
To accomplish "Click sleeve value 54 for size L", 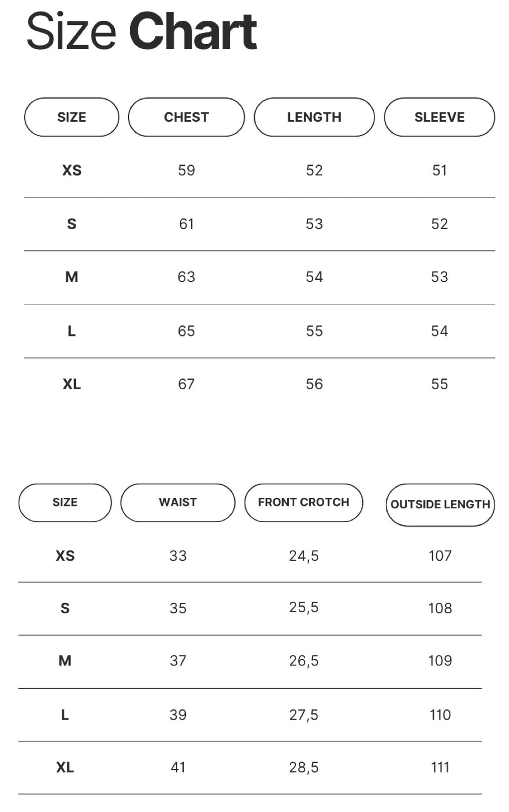I will tap(439, 331).
